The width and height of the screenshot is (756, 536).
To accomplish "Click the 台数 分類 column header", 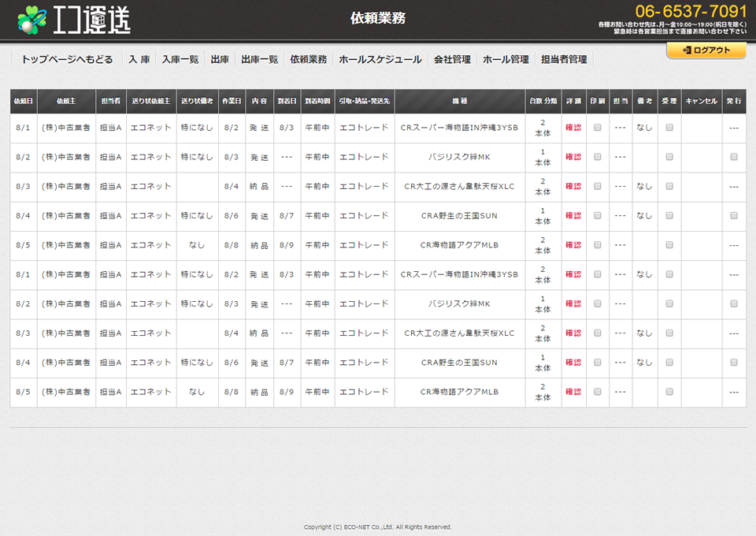I will coord(543,101).
